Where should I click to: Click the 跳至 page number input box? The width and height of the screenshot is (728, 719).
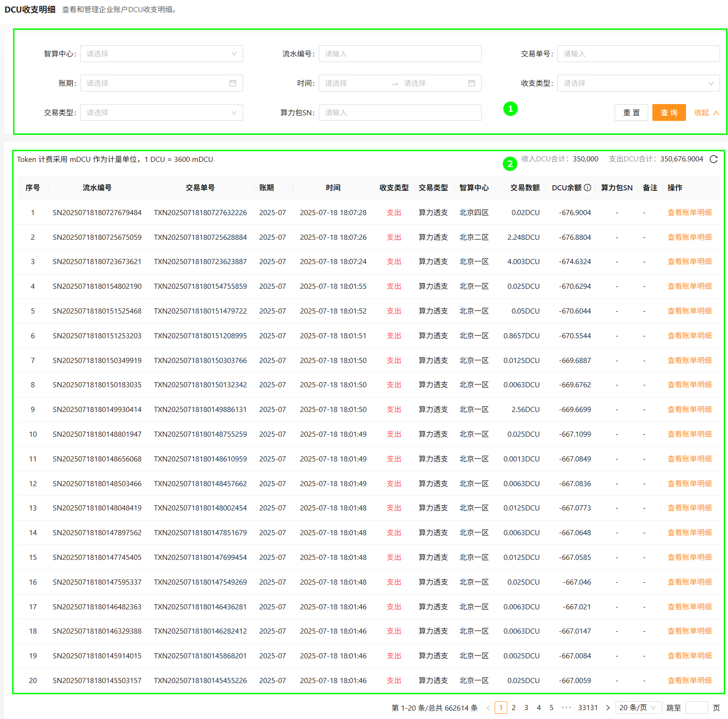[x=697, y=708]
